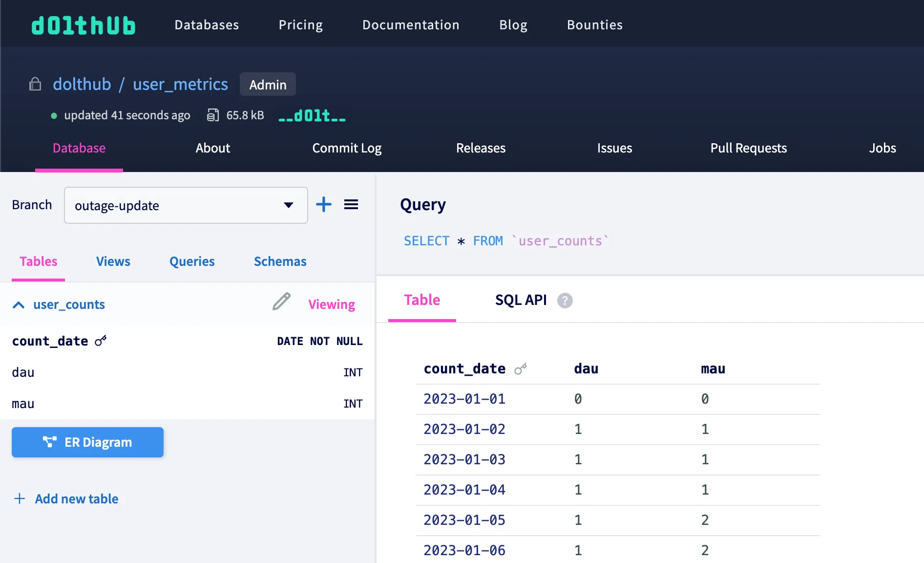The width and height of the screenshot is (924, 563).
Task: Click the database size icon near 65.8 kB
Action: (x=212, y=115)
